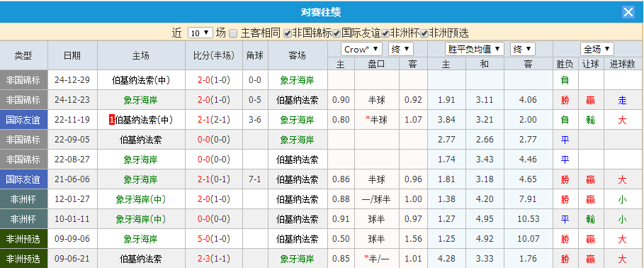Image resolution: width=644 pixels, height=268 pixels.
Task: Open score 2-3(1-1) of 09-06-21 match
Action: point(214,259)
